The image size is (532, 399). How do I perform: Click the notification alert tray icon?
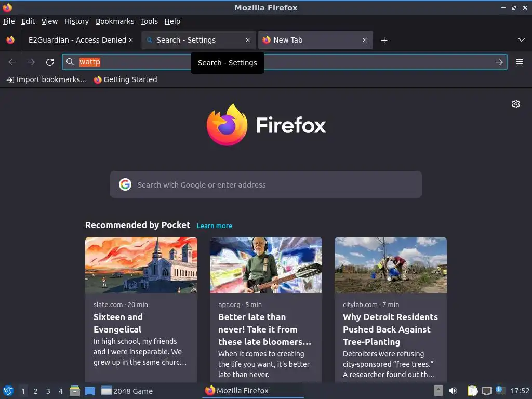pyautogui.click(x=500, y=390)
